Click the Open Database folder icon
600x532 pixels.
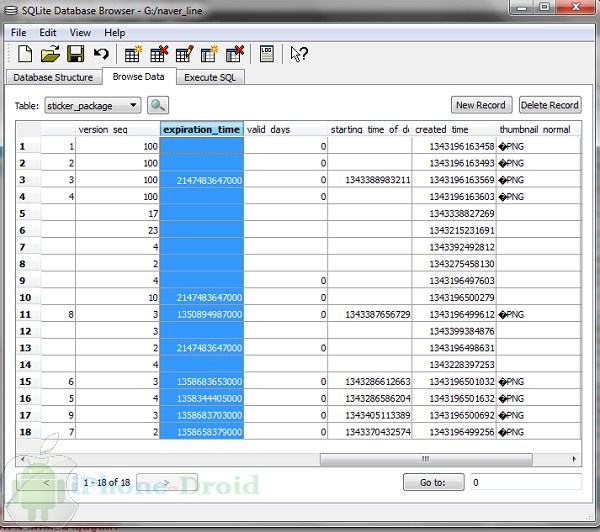(50, 54)
